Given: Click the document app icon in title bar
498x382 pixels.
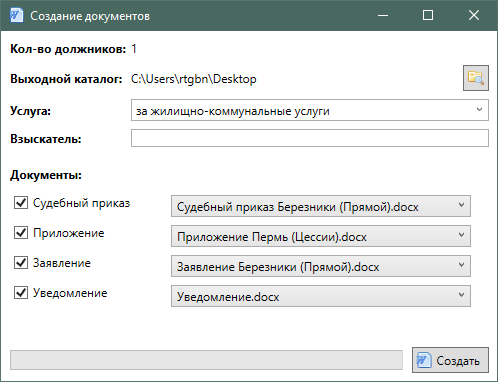Looking at the screenshot, I should point(16,15).
